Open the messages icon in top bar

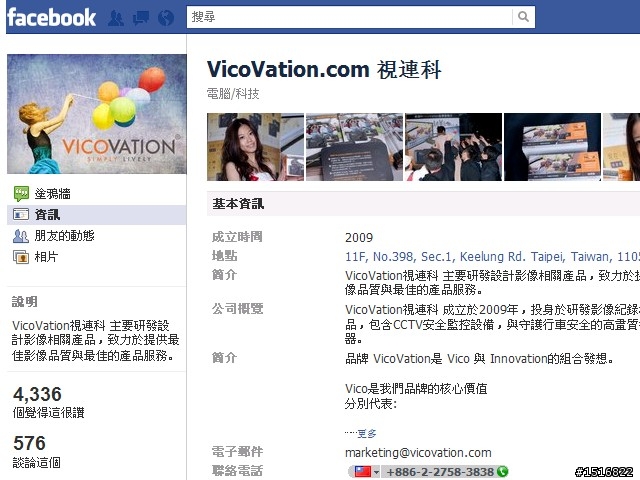(141, 18)
